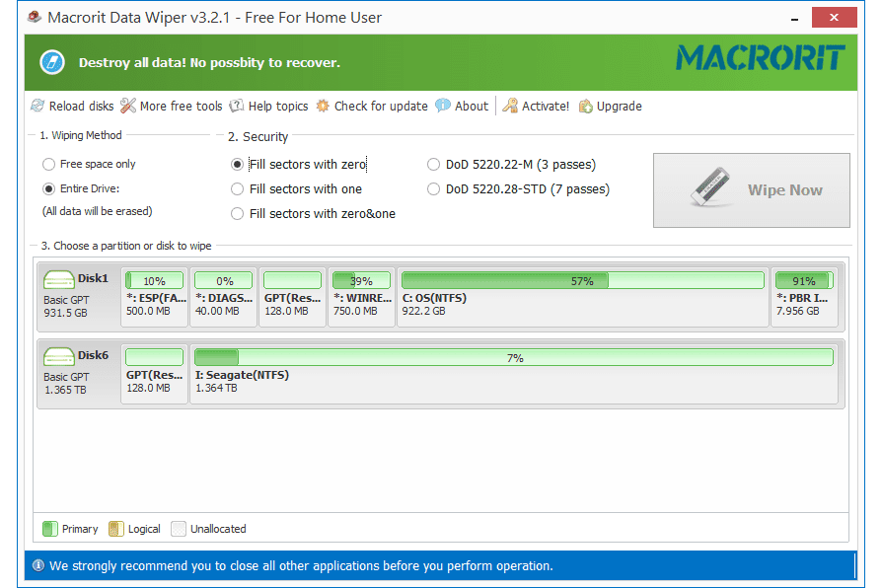Click the Reload disks toolbar icon

(x=37, y=107)
